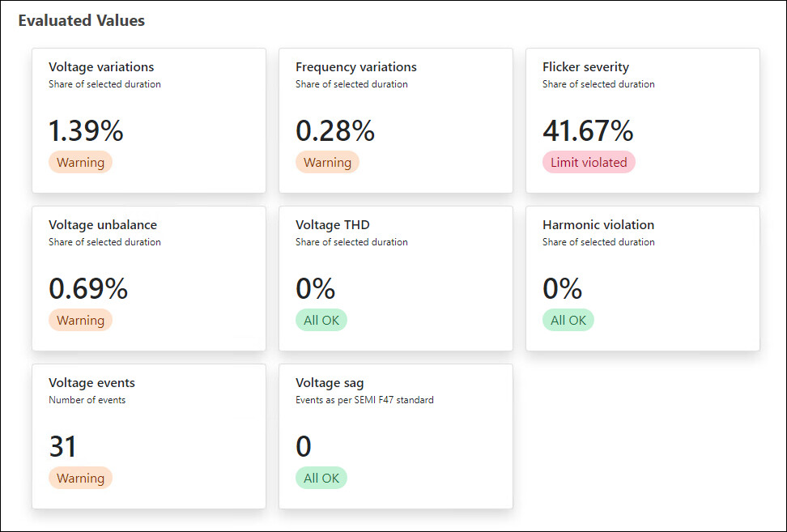787x532 pixels.
Task: Click the Warning badge under Voltage events
Action: pyautogui.click(x=80, y=478)
